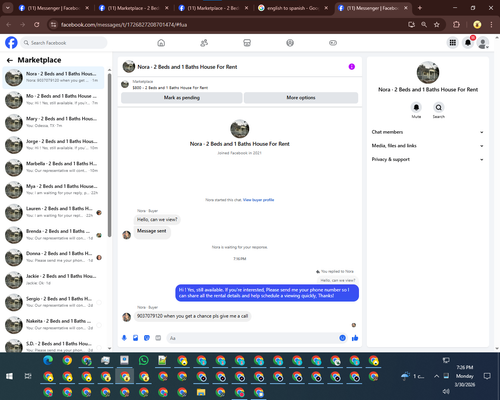Open the Lauren conversation in list

click(x=53, y=212)
